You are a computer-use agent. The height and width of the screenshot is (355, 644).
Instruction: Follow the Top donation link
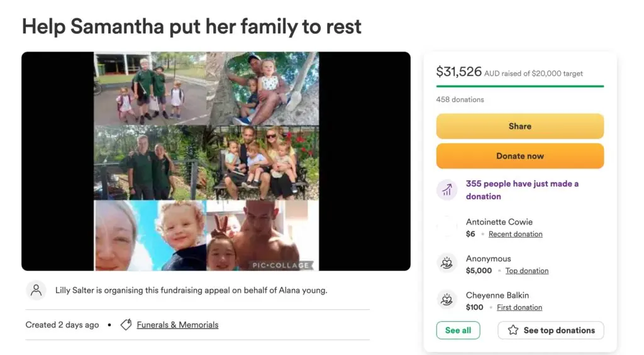(527, 271)
